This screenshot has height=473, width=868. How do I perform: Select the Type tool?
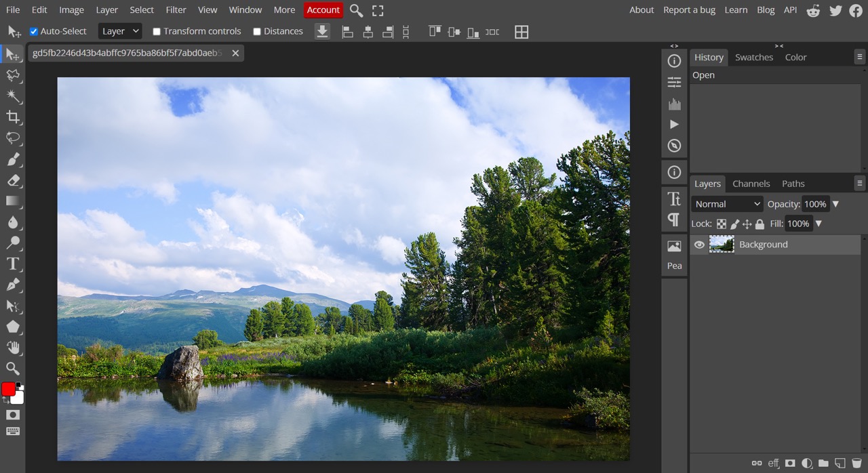14,264
